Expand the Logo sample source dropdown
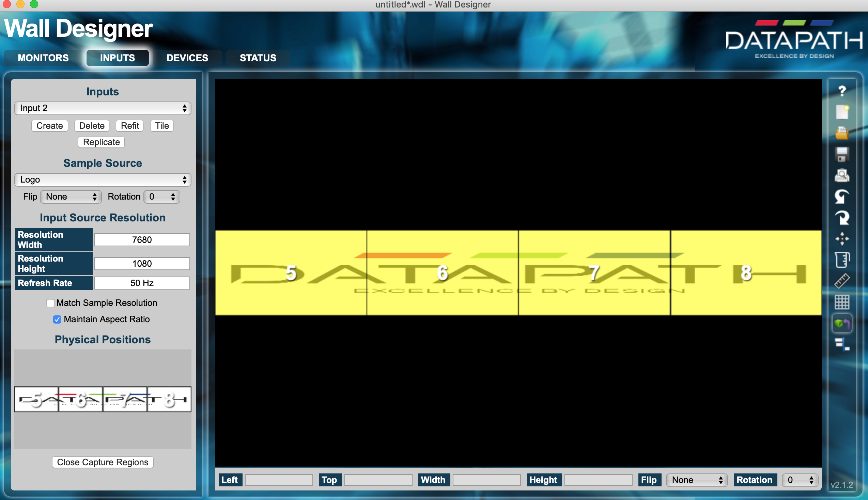The image size is (868, 500). click(x=103, y=179)
